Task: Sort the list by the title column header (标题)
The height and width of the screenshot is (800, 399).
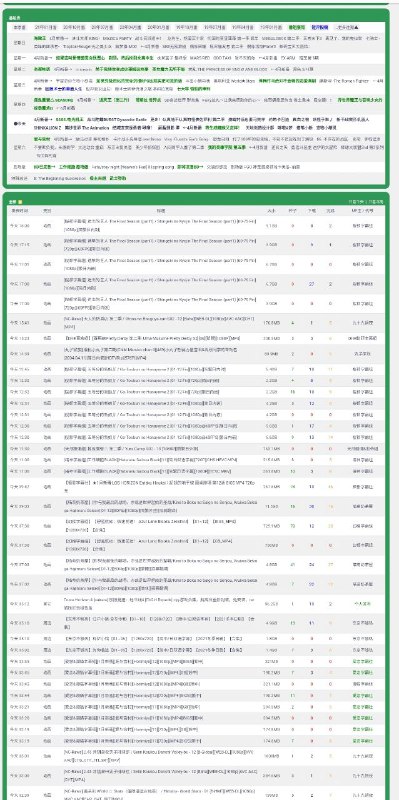Action: pyautogui.click(x=161, y=210)
